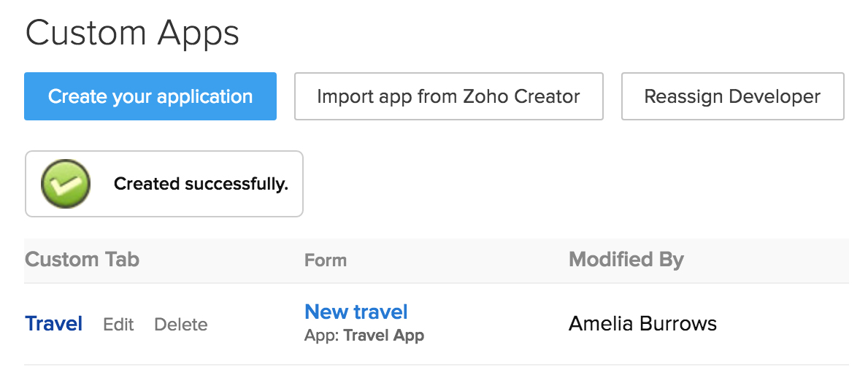Click the Form column header
868x383 pixels.
pyautogui.click(x=325, y=260)
